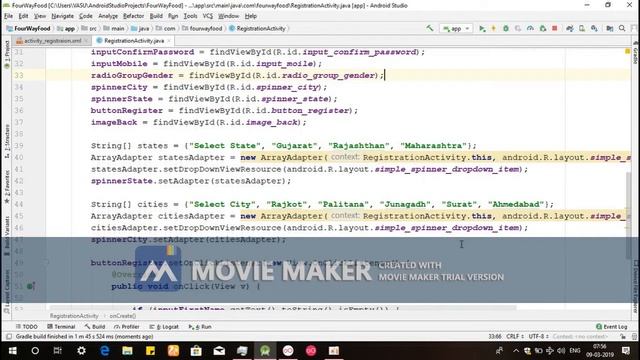Open the TODO tool window
Viewport: 640px width, 360px height.
[27, 327]
